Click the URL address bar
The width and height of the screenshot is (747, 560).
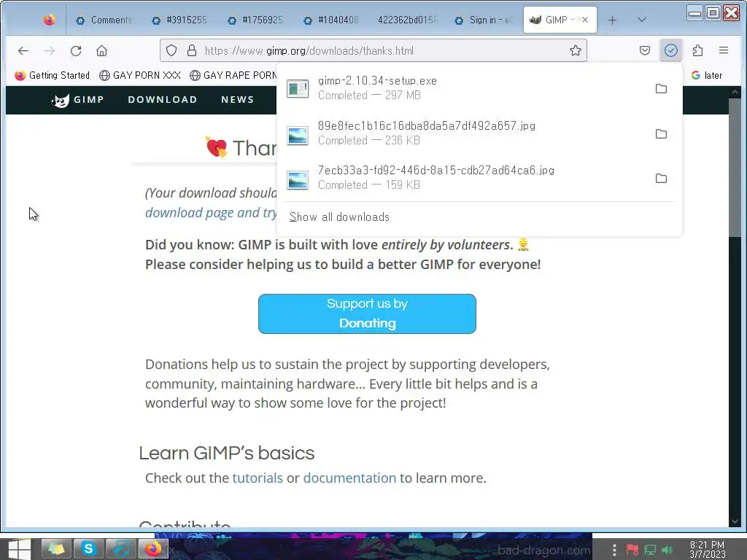click(373, 50)
